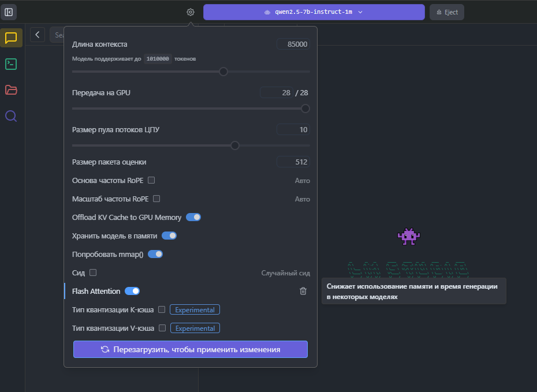
Task: Open the Discover search icon in the sidebar
Action: tap(11, 116)
